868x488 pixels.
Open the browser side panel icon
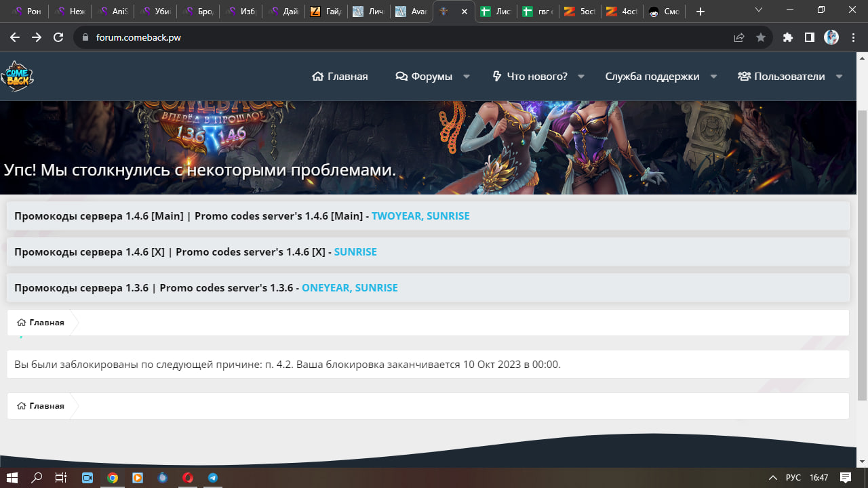pyautogui.click(x=809, y=38)
